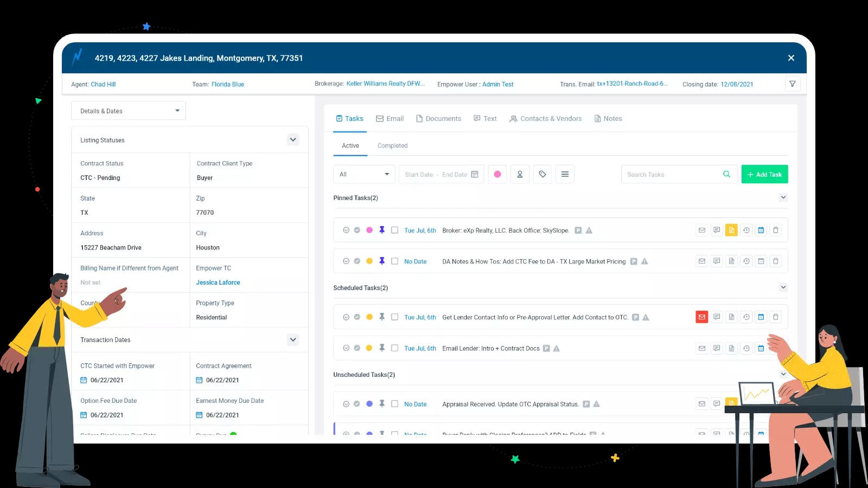
Task: Open the Notes tab
Action: (x=608, y=118)
